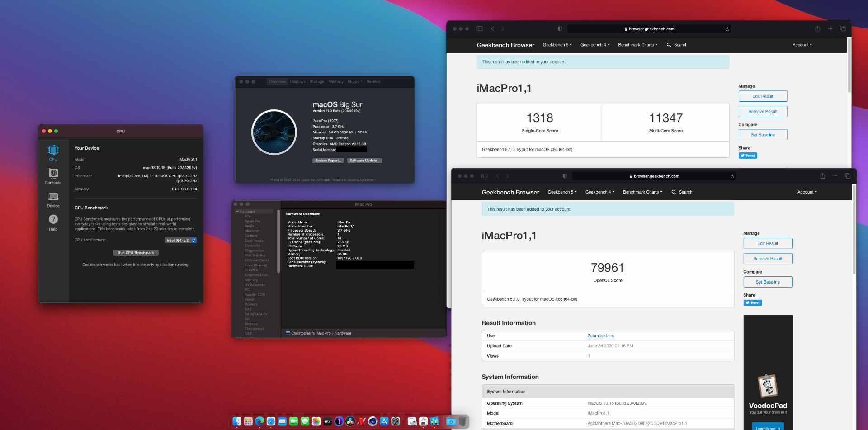Expand Geekbench 5 menu in Single-Core score window
The image size is (868, 430).
[x=557, y=45]
